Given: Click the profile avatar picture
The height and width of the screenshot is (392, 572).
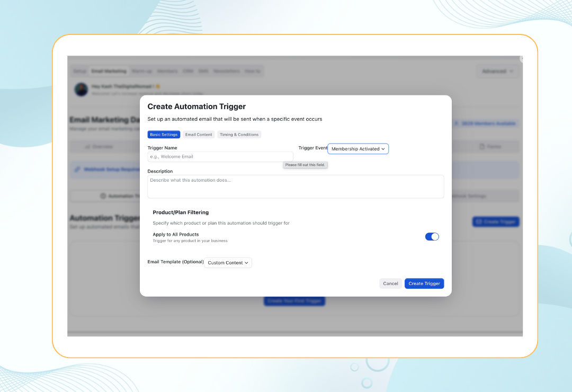Looking at the screenshot, I should coord(81,90).
